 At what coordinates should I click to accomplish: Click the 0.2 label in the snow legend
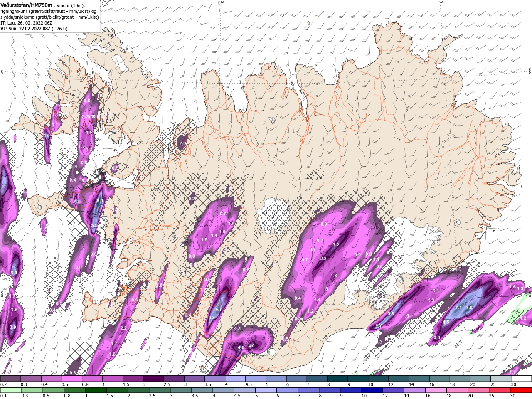pyautogui.click(x=3, y=385)
